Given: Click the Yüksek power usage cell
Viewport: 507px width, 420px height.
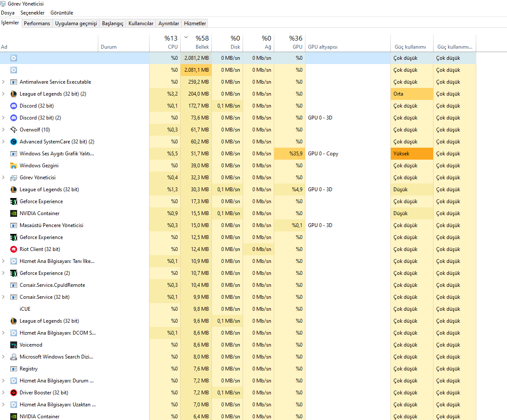Looking at the screenshot, I should (412, 154).
